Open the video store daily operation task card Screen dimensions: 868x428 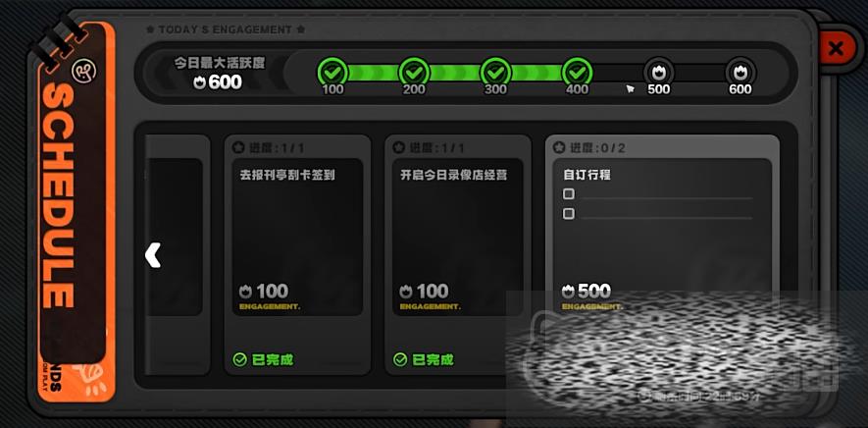click(x=458, y=255)
